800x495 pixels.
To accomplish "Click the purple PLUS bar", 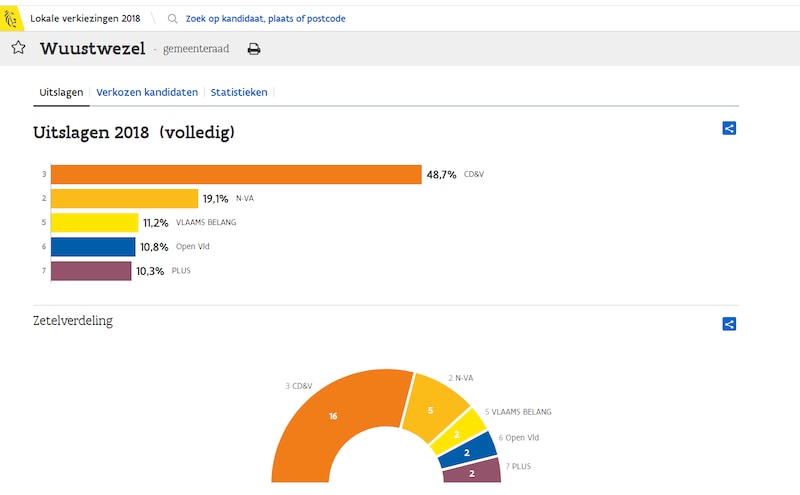I will tap(91, 271).
